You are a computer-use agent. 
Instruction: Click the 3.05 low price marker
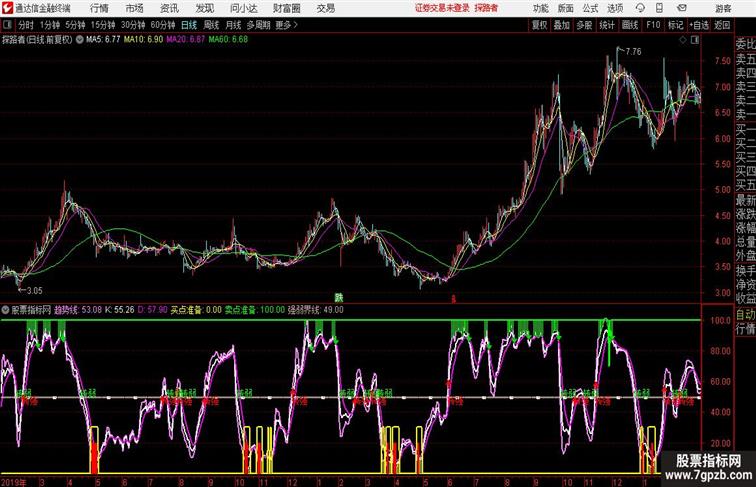coord(34,290)
